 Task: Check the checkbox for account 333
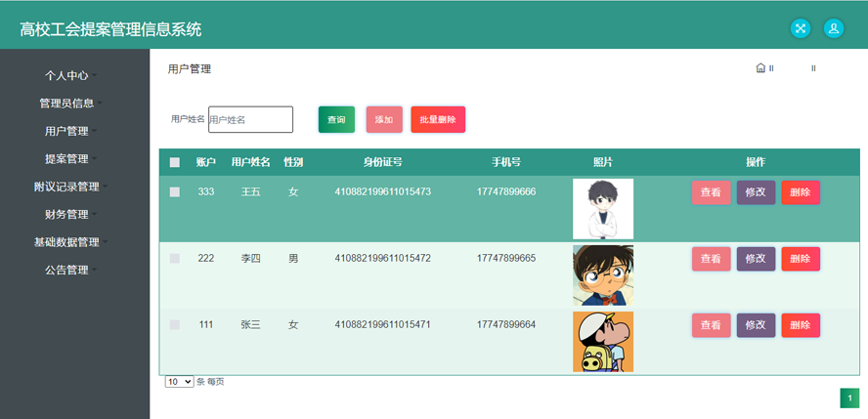pyautogui.click(x=174, y=191)
